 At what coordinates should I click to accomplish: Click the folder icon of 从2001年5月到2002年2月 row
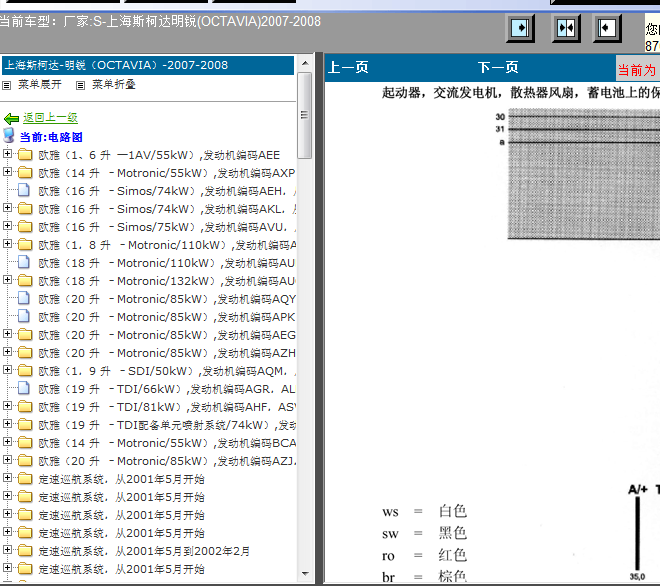coord(25,551)
